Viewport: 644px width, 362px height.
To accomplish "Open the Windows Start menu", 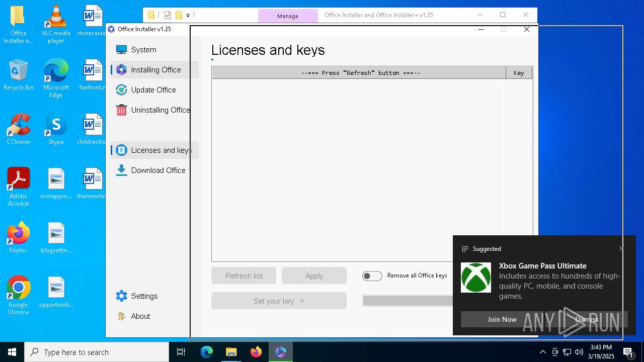I will (12, 352).
